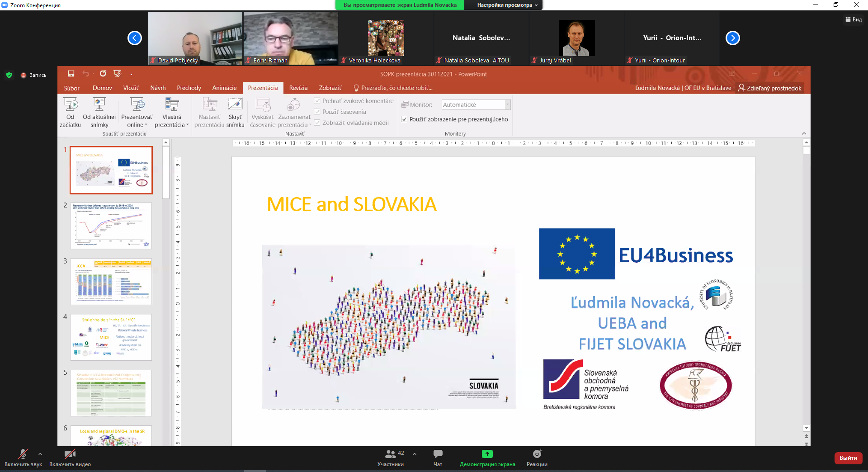Open the Zoom reactions menu

pos(537,454)
